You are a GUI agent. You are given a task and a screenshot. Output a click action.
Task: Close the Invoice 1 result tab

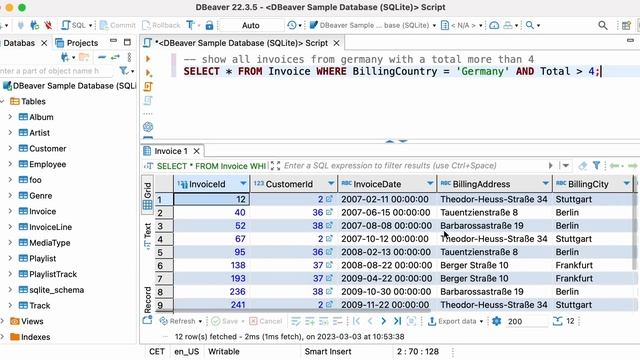pos(196,151)
